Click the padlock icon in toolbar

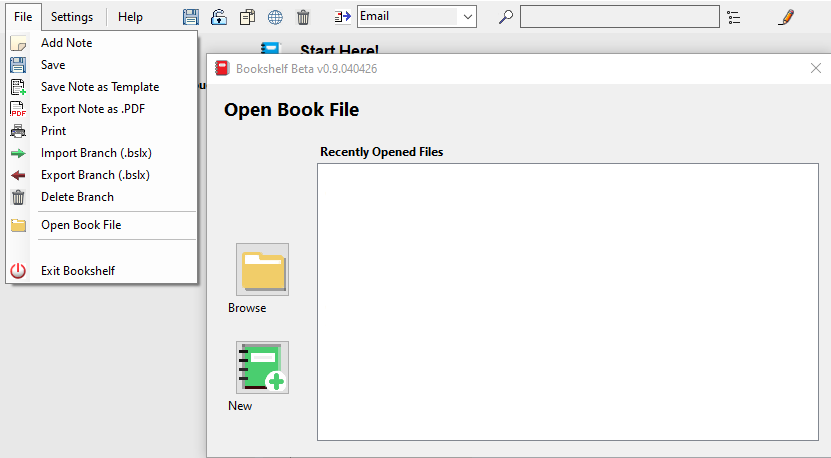click(218, 17)
